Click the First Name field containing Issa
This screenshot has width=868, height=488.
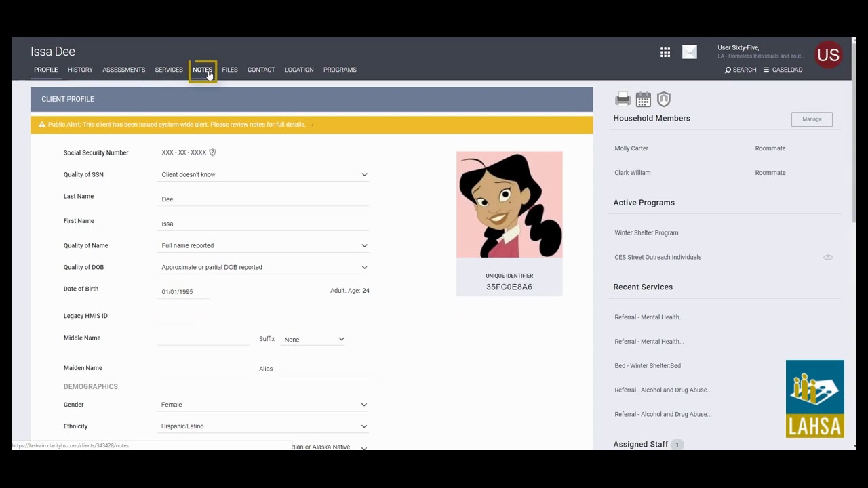tap(264, 224)
